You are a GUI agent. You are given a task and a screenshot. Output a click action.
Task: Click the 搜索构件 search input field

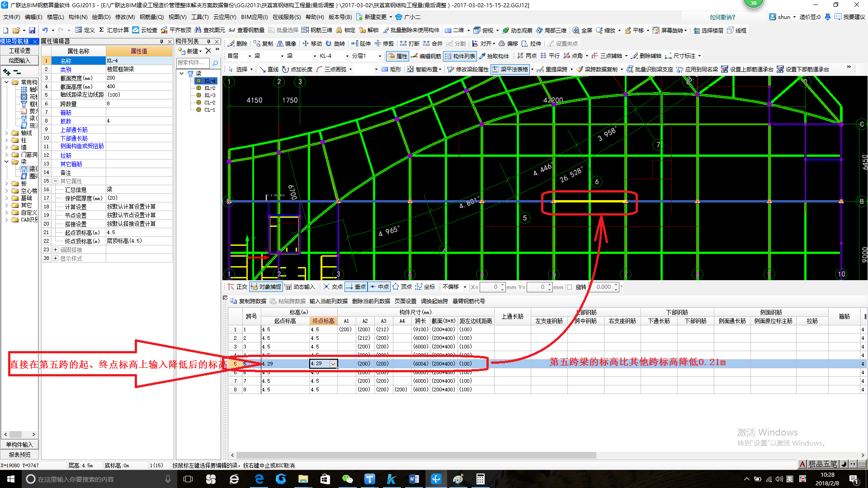click(193, 63)
